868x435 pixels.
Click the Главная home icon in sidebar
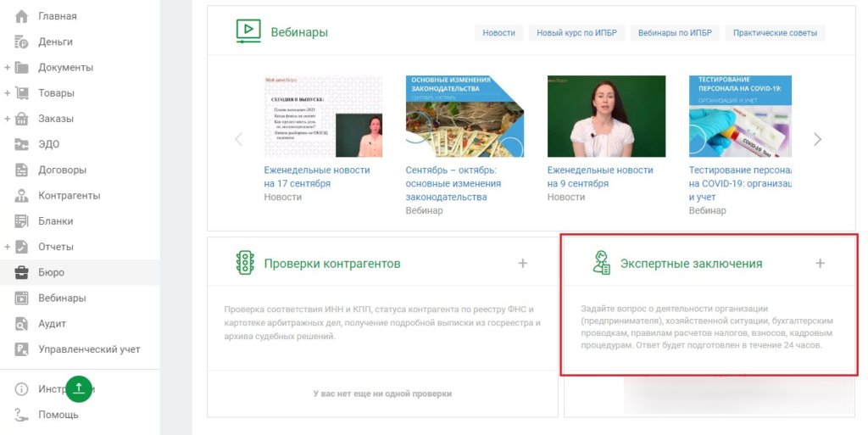22,16
